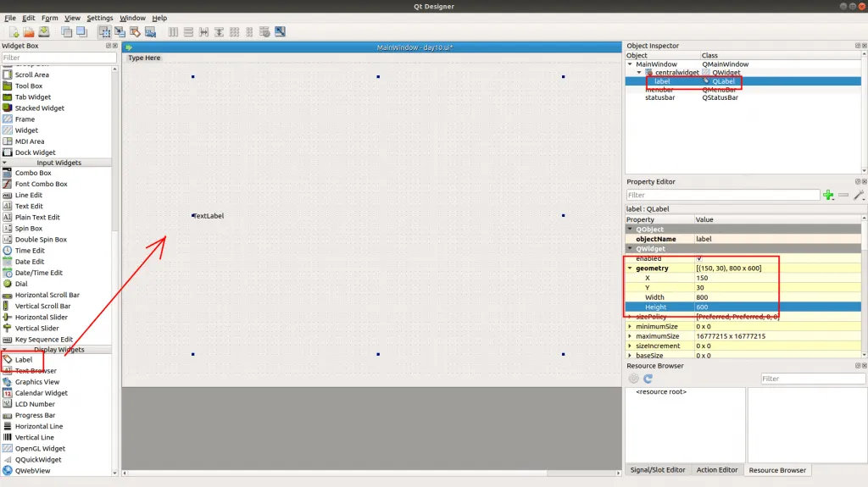Select the Calendar Widget icon
The image size is (868, 487).
tap(8, 393)
